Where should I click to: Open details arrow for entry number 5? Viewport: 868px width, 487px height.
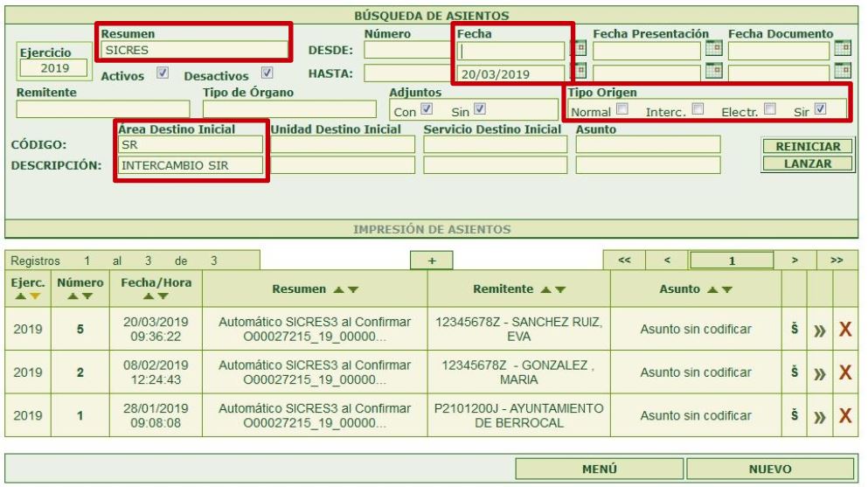point(820,331)
